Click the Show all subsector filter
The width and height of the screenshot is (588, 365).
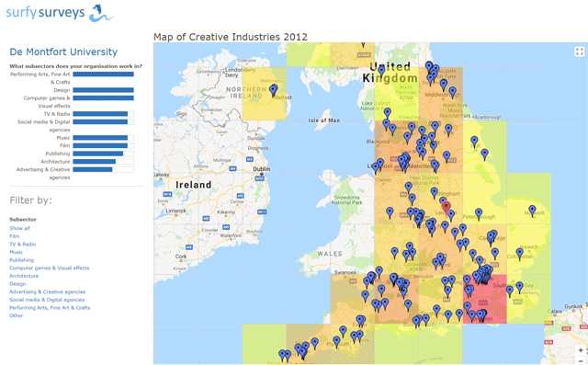(x=19, y=228)
